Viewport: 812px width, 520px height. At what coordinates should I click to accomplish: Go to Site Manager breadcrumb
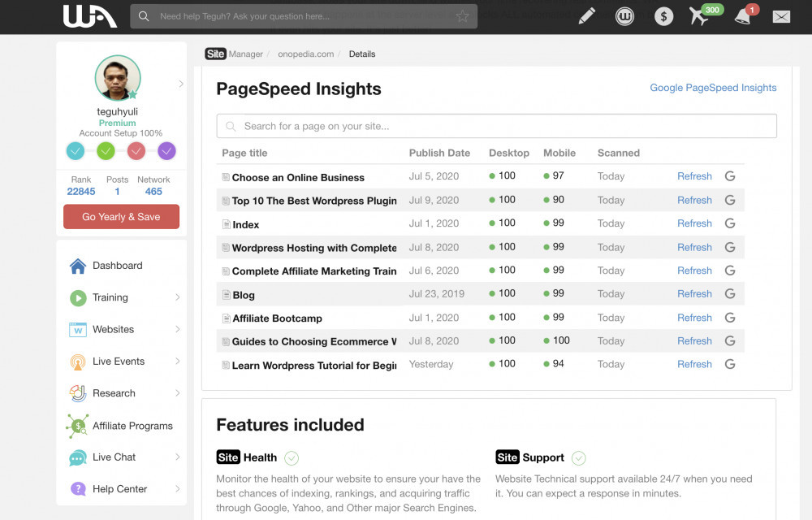pyautogui.click(x=234, y=54)
